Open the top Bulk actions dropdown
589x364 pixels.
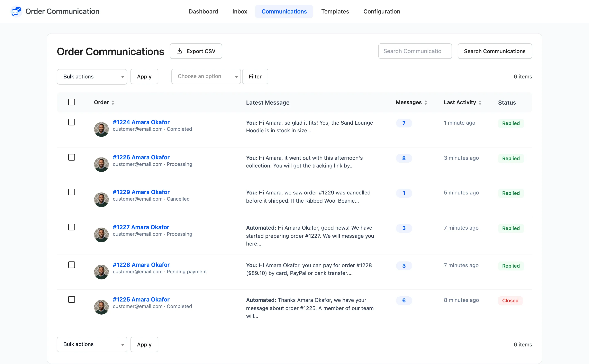pyautogui.click(x=92, y=77)
